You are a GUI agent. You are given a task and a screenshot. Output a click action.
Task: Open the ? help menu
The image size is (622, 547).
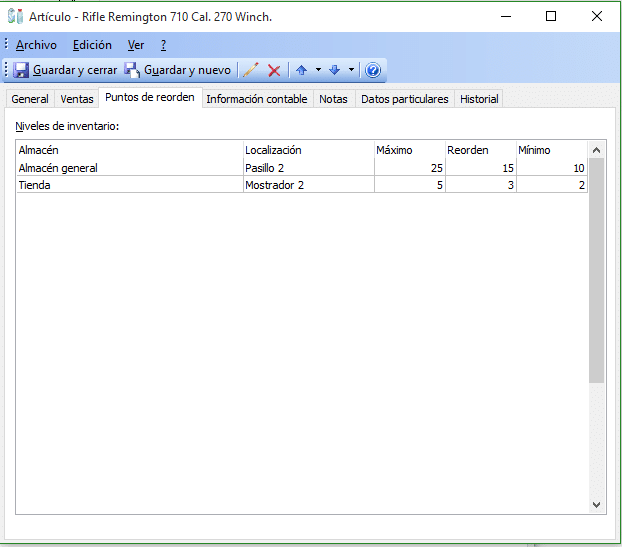[163, 45]
